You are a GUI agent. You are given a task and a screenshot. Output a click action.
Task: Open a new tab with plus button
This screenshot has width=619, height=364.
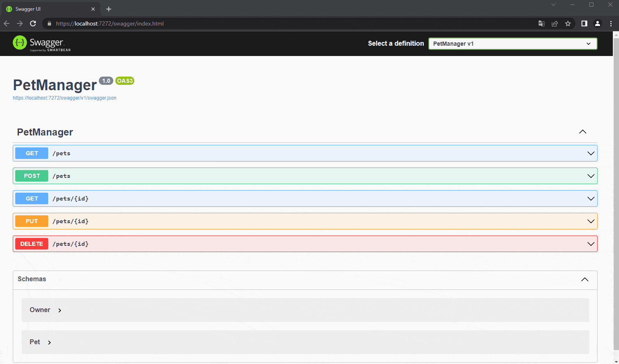(109, 9)
